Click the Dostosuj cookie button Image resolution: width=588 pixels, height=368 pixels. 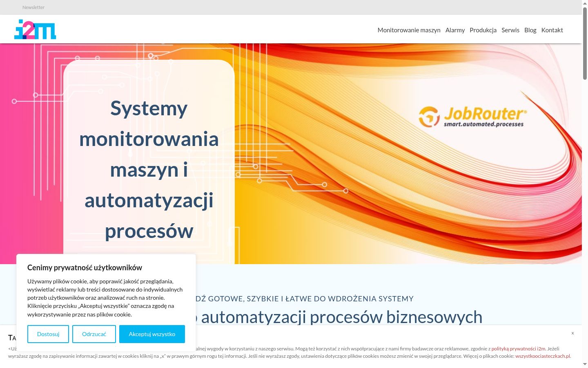tap(48, 334)
